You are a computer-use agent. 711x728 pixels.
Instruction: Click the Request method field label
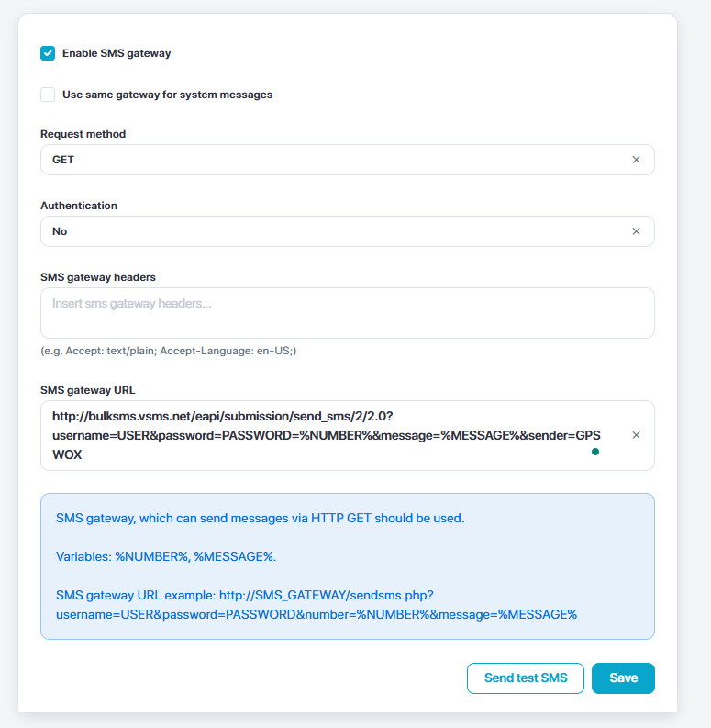coord(83,134)
